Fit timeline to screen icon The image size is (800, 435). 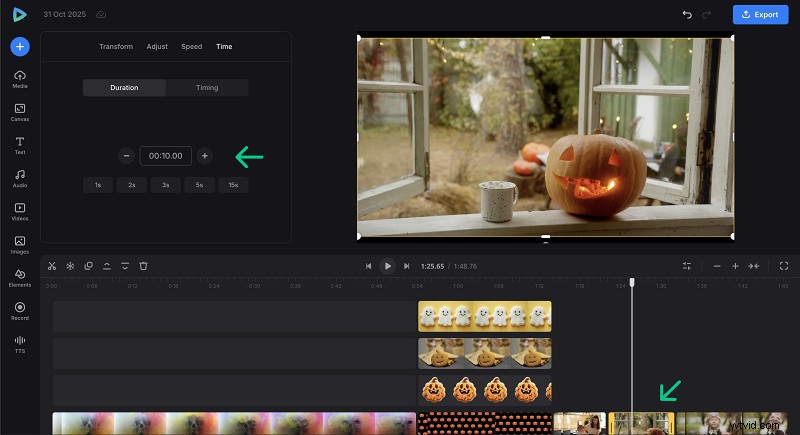[x=754, y=266]
